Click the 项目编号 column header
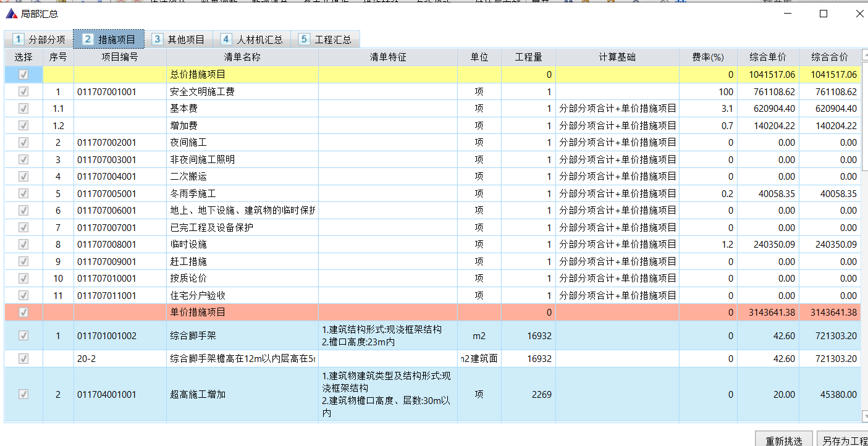This screenshot has height=446, width=868. click(x=120, y=57)
